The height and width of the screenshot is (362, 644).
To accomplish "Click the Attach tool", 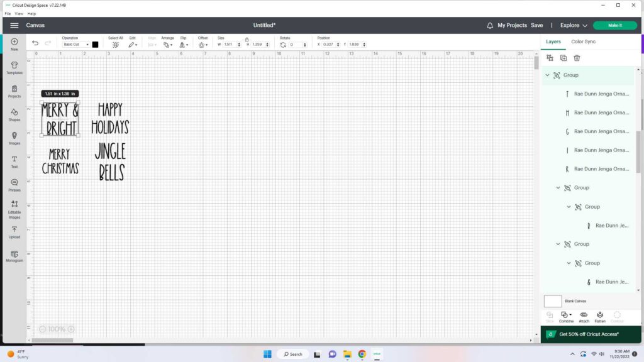I will pos(584,317).
